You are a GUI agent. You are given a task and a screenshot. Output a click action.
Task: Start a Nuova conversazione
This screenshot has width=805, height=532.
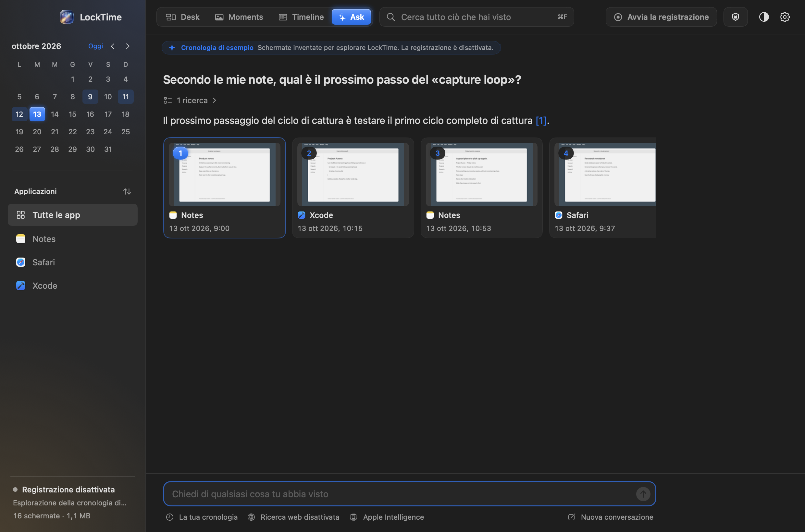point(611,517)
